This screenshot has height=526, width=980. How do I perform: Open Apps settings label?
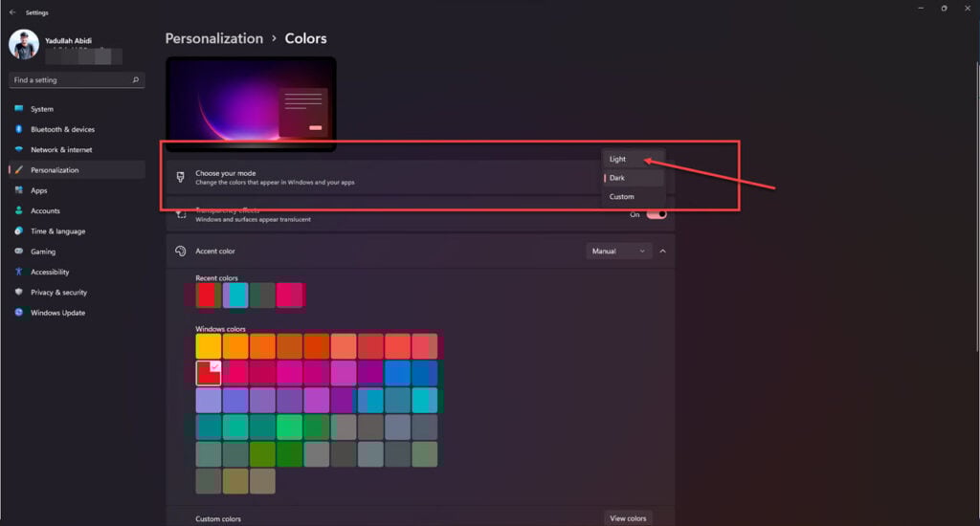[38, 190]
